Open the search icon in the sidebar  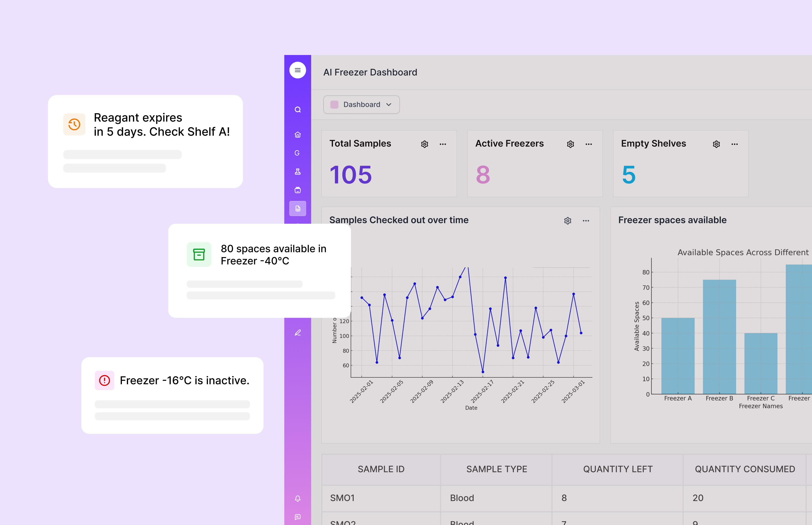coord(297,110)
